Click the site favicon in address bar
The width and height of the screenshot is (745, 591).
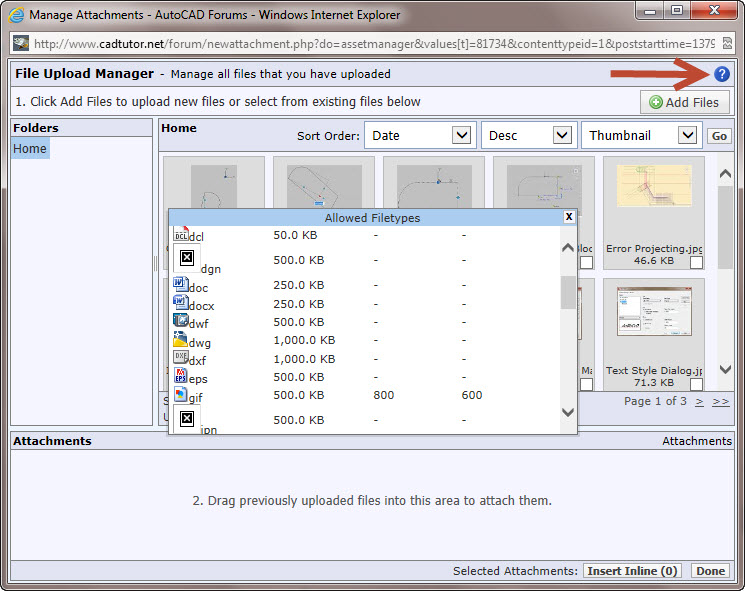[x=21, y=44]
